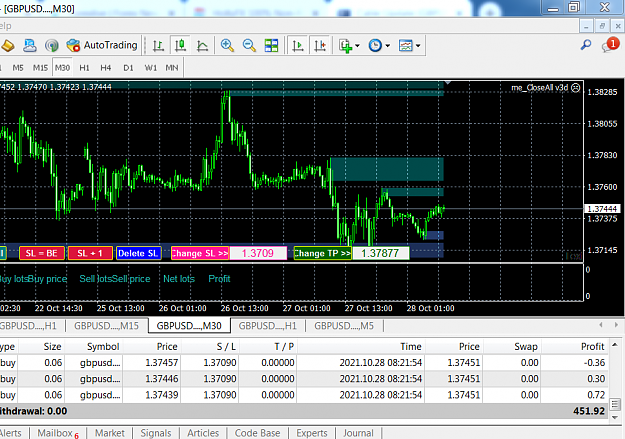Screen dimensions: 625x439
Task: Toggle chart auto scroll icon
Action: click(297, 45)
